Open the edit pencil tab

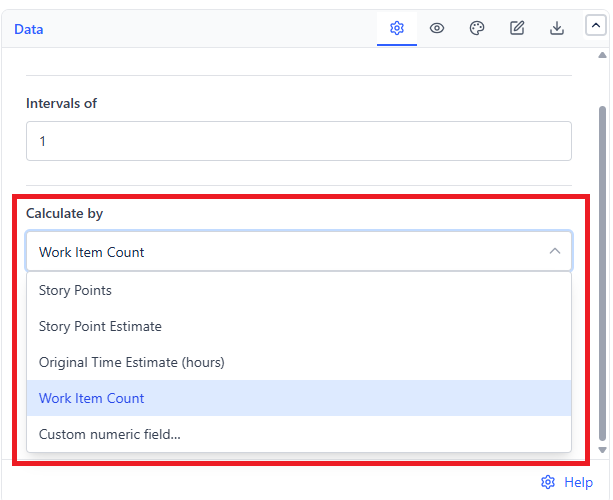pyautogui.click(x=517, y=28)
